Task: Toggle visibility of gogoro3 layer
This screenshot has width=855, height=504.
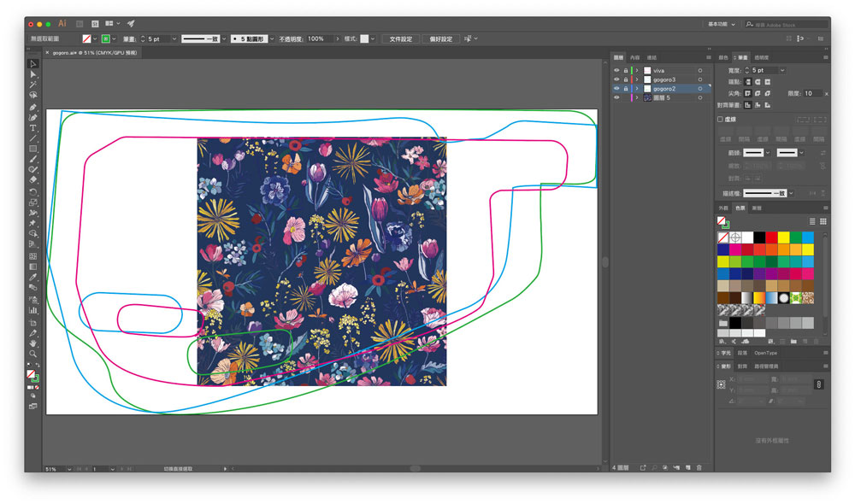Action: pos(617,79)
